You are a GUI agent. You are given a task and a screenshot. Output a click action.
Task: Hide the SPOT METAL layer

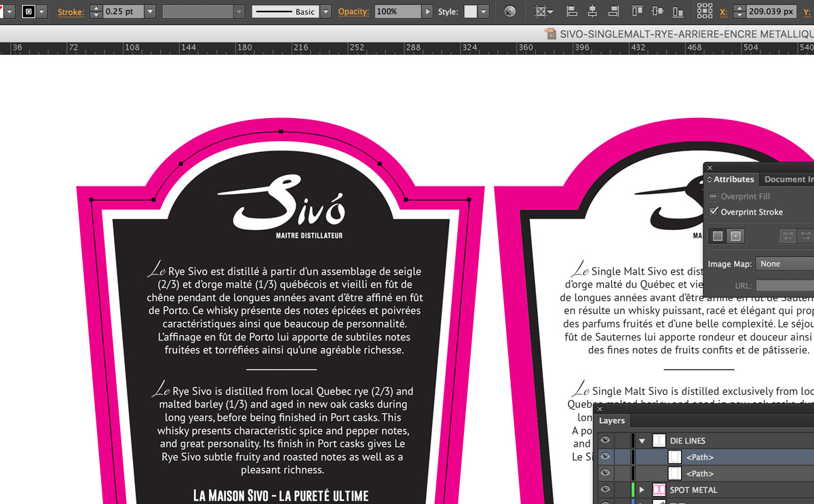[x=606, y=490]
